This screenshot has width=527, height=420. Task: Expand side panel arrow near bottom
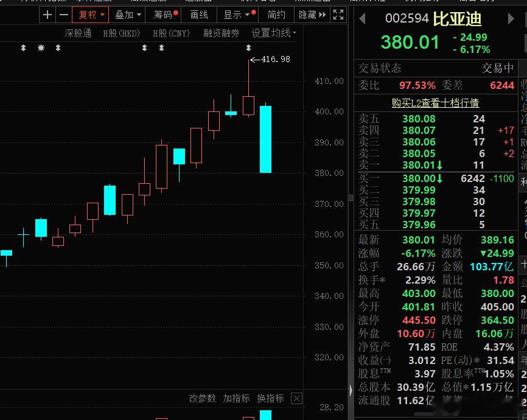click(x=351, y=391)
